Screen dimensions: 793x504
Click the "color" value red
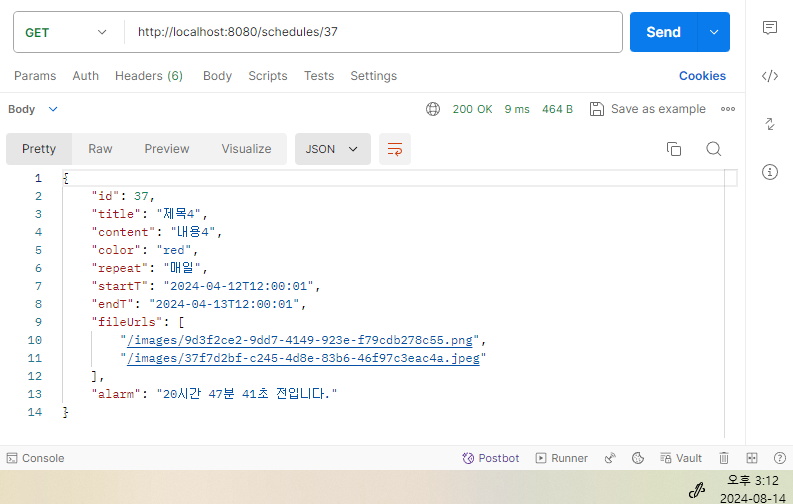pos(173,250)
